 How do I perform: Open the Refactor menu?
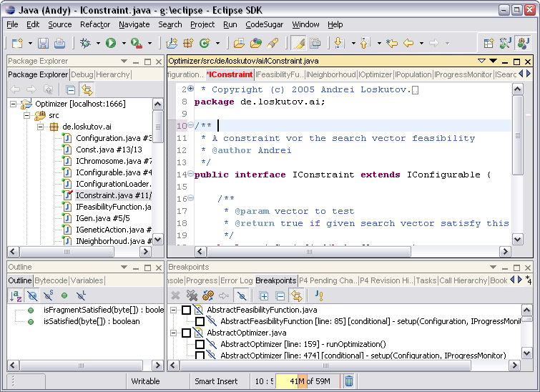pos(95,24)
